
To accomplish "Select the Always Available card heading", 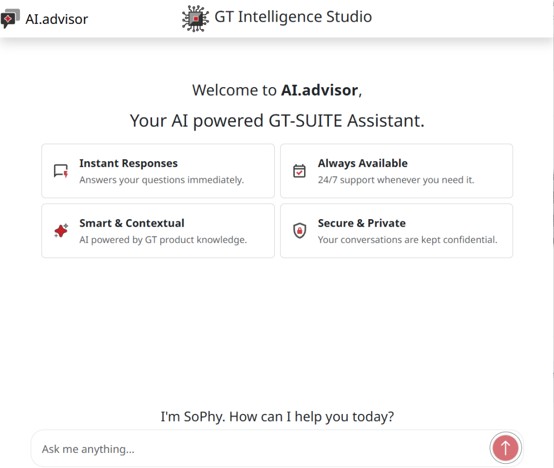I will click(x=363, y=163).
